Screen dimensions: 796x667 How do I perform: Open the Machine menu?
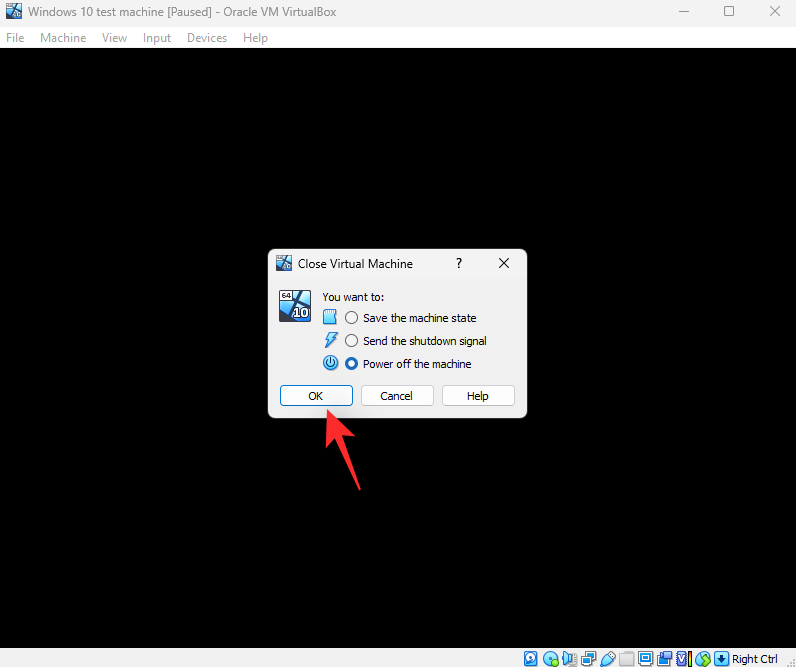(x=63, y=38)
